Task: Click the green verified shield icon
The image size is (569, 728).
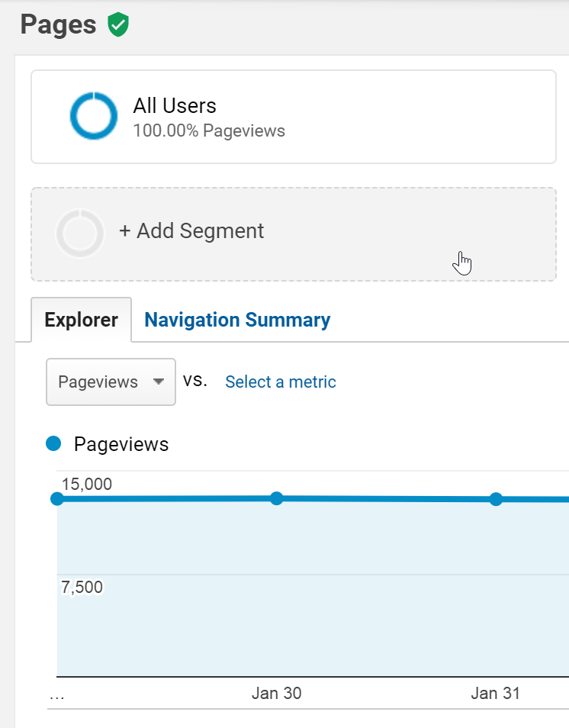Action: coord(118,24)
